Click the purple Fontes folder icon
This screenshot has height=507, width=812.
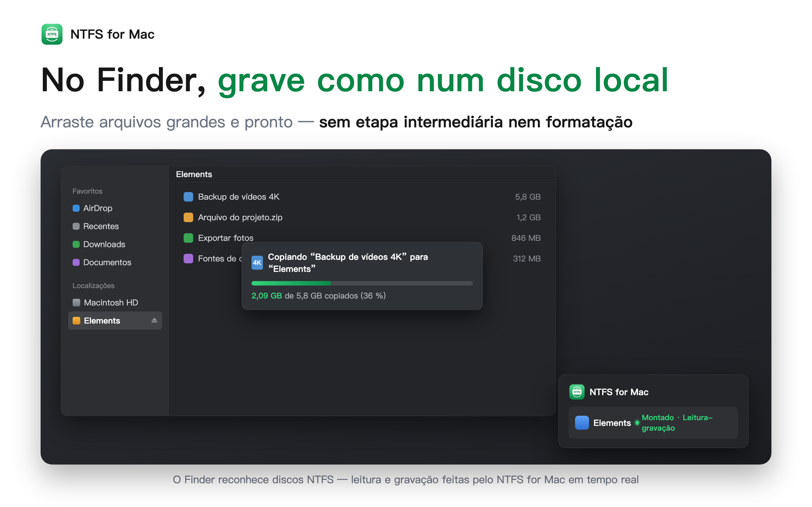click(x=188, y=259)
